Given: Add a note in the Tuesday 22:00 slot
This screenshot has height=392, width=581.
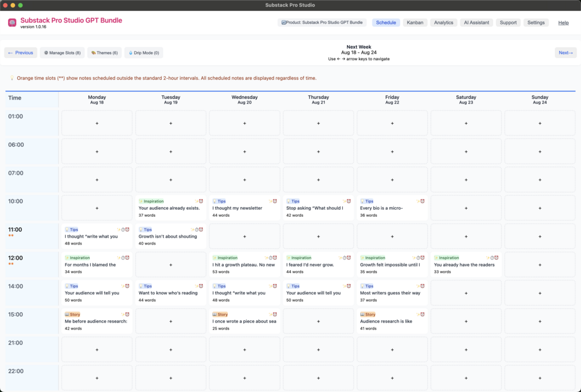Looking at the screenshot, I should point(171,378).
